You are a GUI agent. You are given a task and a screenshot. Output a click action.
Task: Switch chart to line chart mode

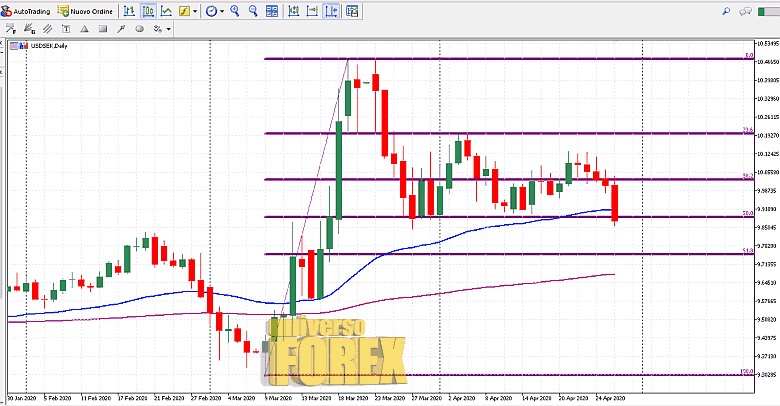click(167, 11)
